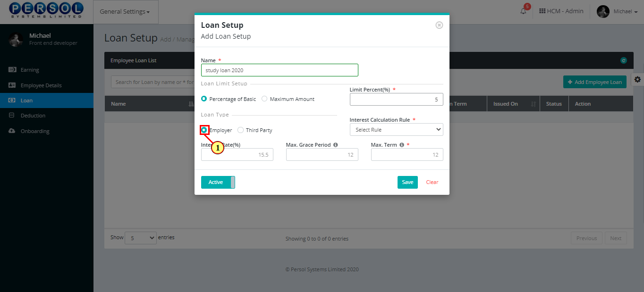Choose Percentage of Basic radio option
The height and width of the screenshot is (292, 644).
pyautogui.click(x=204, y=99)
